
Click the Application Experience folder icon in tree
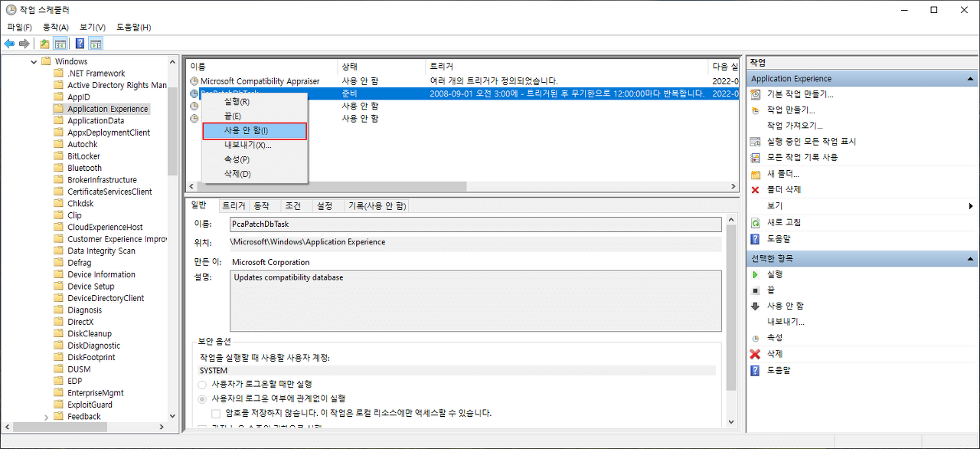coord(58,109)
